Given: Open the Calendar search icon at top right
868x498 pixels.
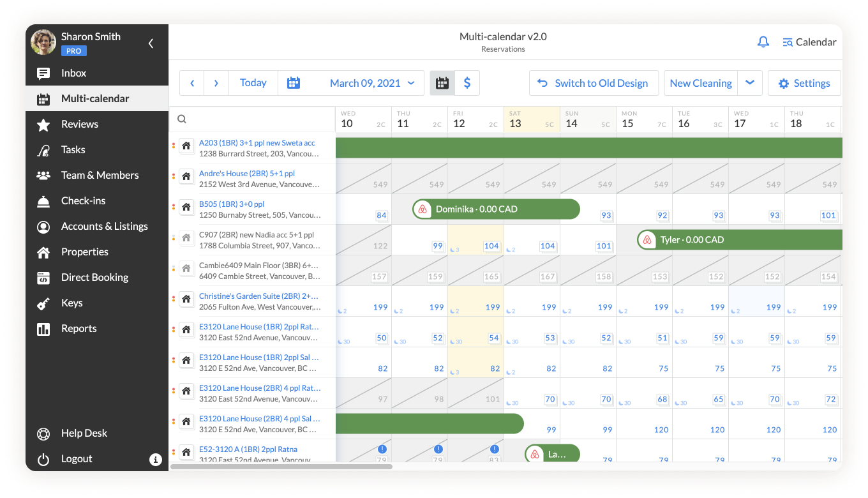Looking at the screenshot, I should pyautogui.click(x=788, y=42).
